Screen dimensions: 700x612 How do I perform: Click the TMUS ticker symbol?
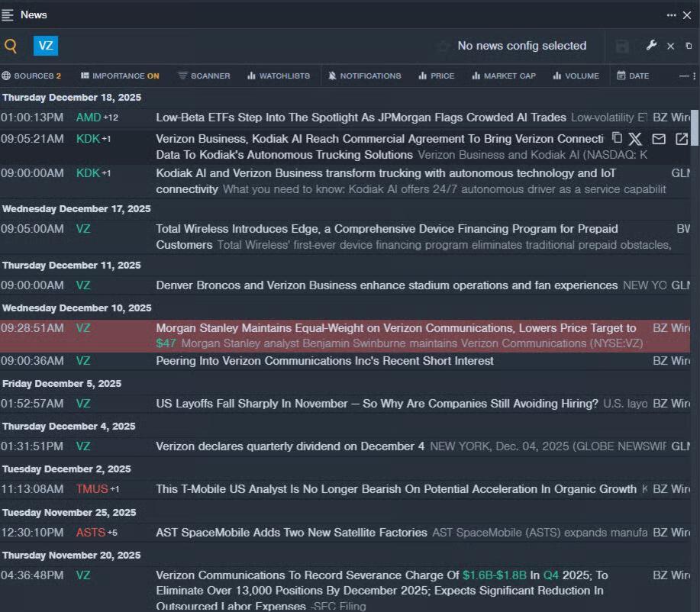[x=92, y=489]
